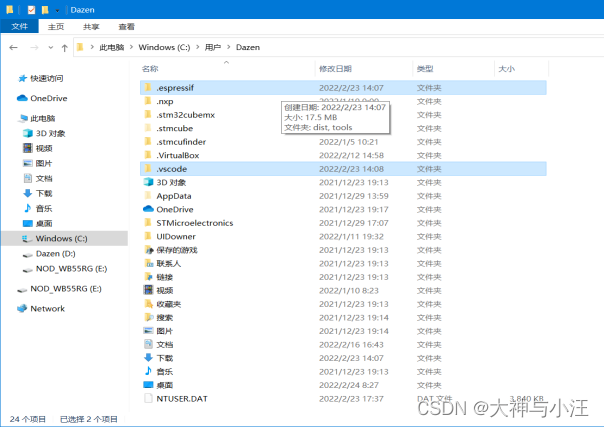
Task: Expand chevron before 此电脑 in address bar
Action: [92, 47]
